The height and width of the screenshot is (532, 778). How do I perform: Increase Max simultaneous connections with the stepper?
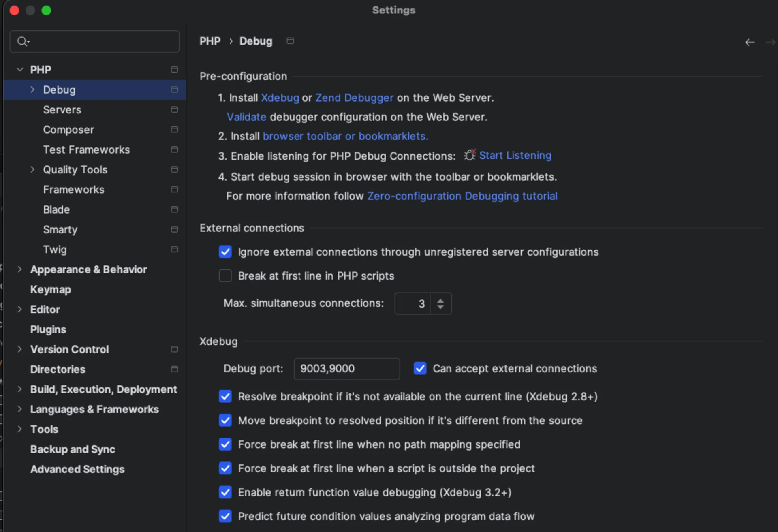(440, 300)
